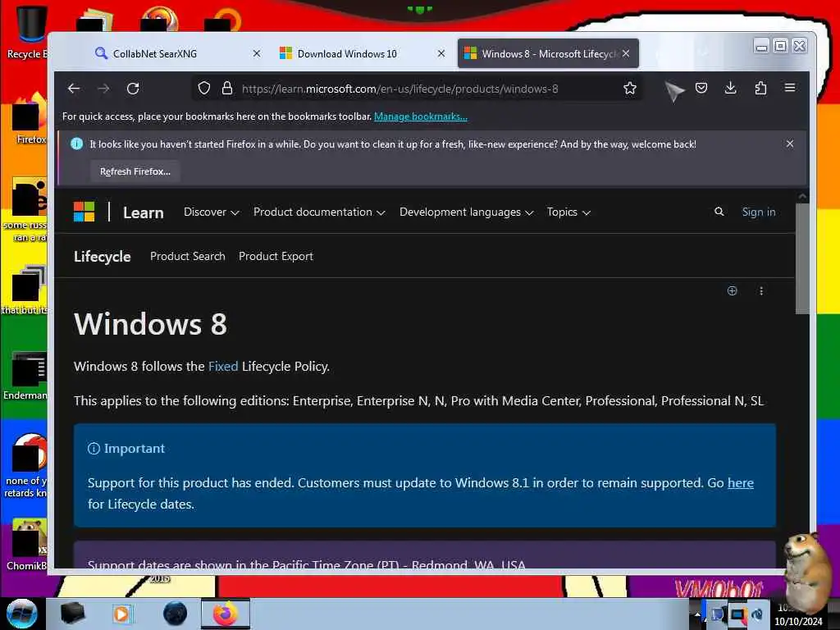
Task: Open the Lifecycle section link
Action: click(x=103, y=257)
